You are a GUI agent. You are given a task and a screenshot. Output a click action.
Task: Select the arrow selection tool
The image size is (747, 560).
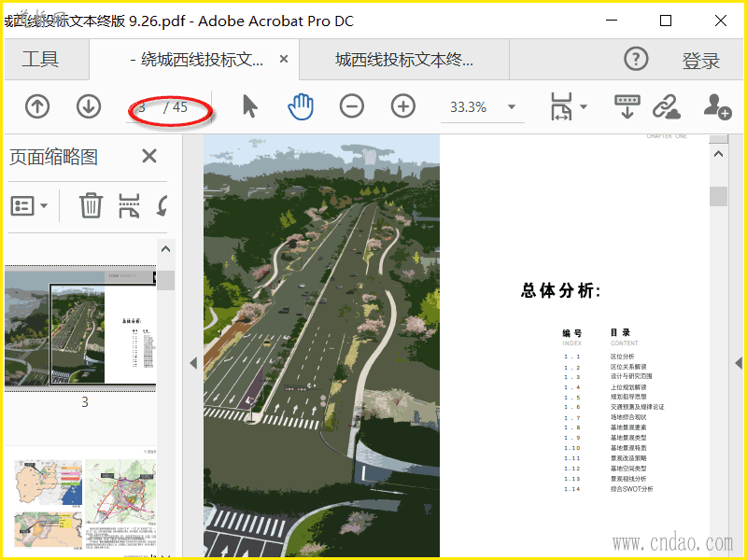(x=249, y=106)
